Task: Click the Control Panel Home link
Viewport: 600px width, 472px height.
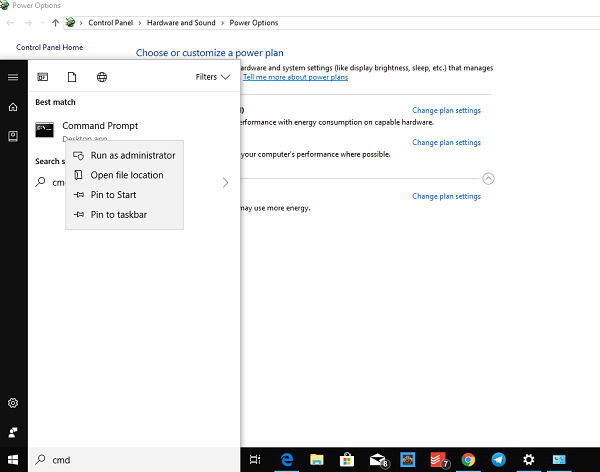Action: click(50, 47)
